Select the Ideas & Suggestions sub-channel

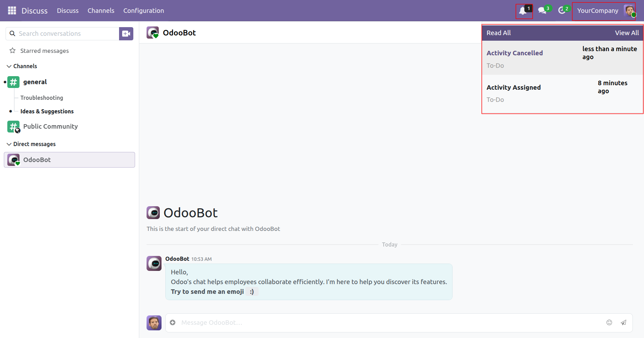point(47,111)
